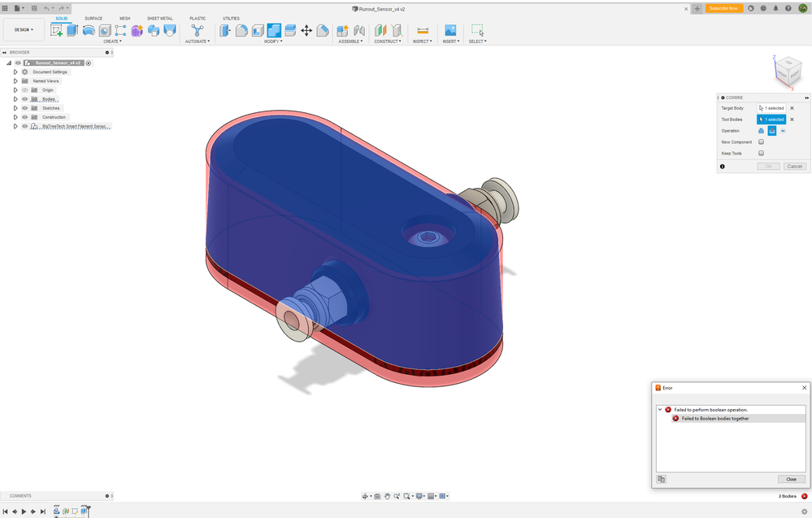The height and width of the screenshot is (518, 812).
Task: Click the Insert image icon
Action: [450, 31]
